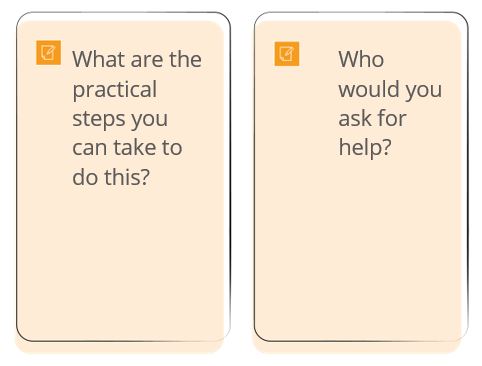Select the word 'What' in the left card
This screenshot has width=482, height=366.
click(x=99, y=59)
